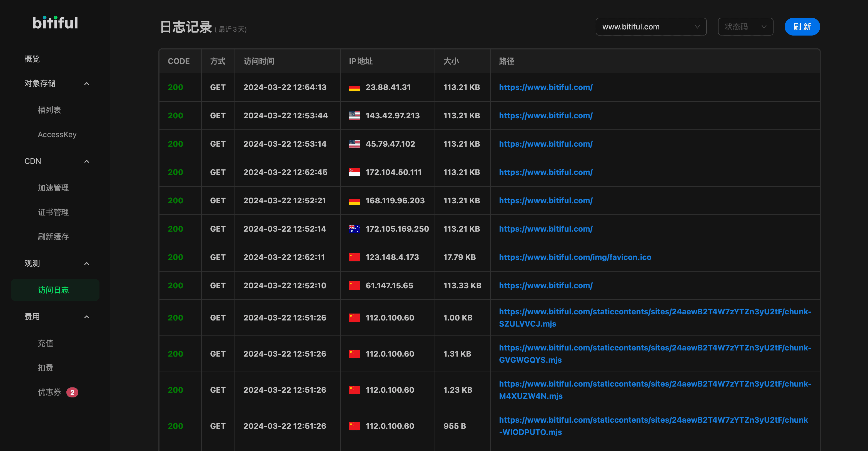Viewport: 868px width, 451px height.
Task: Open the www.bitiful.com domain dropdown
Action: click(x=651, y=27)
